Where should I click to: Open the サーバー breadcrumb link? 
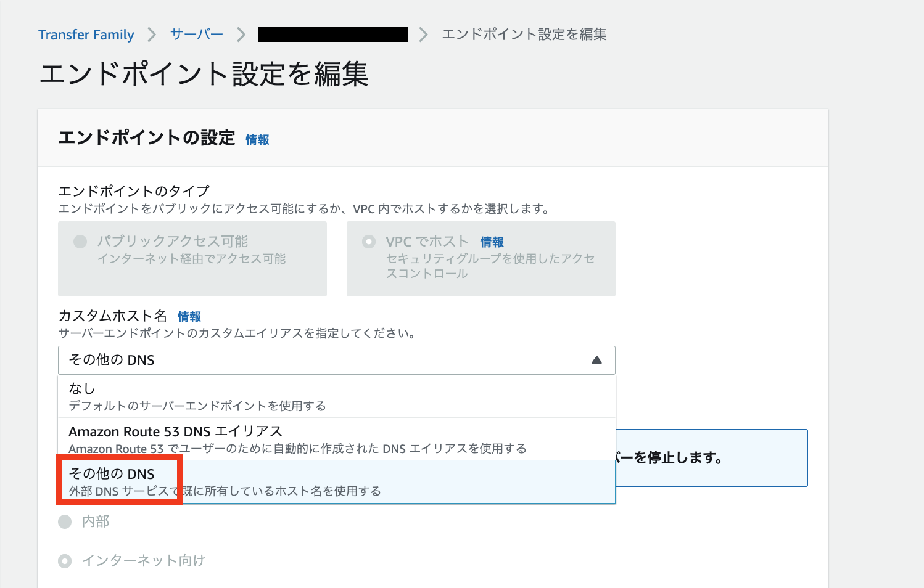196,35
